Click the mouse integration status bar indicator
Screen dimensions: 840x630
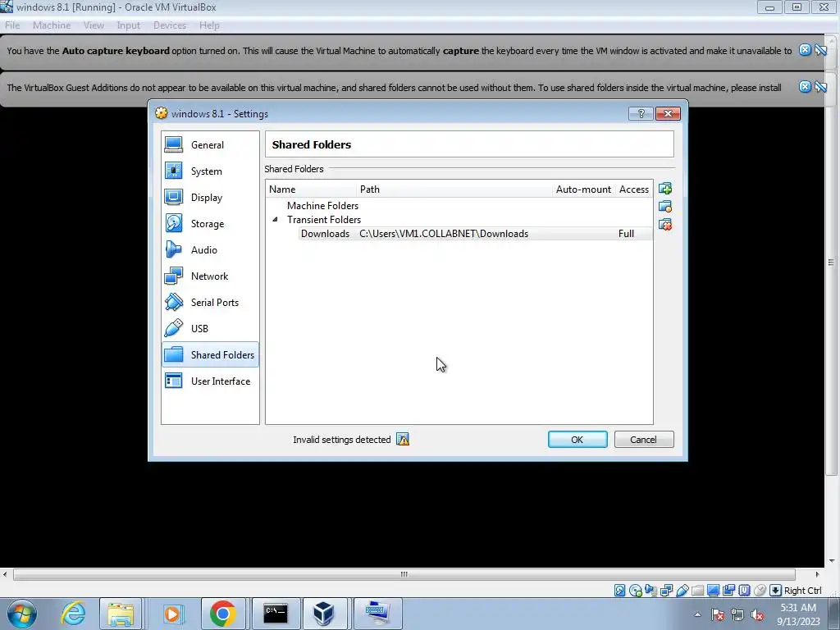tap(760, 591)
